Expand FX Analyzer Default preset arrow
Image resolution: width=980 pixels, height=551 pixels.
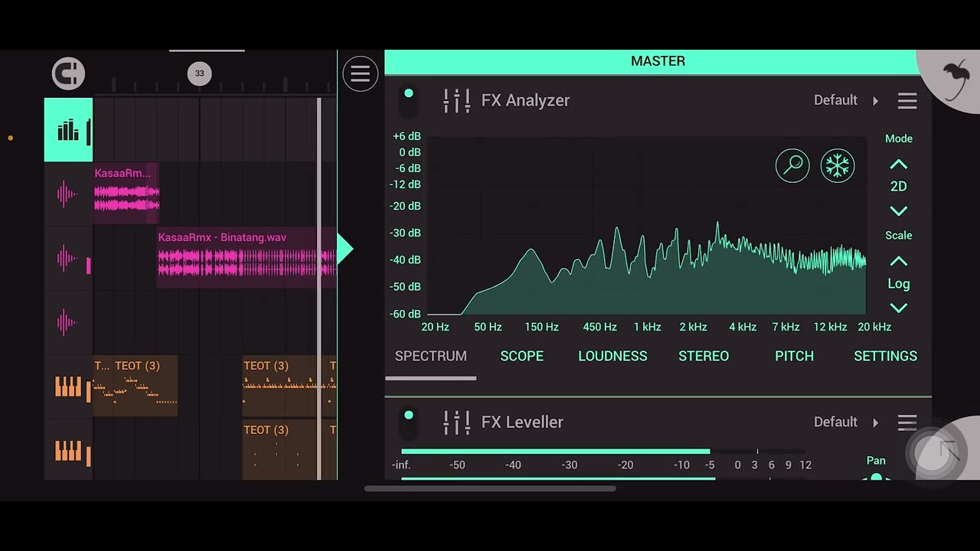pyautogui.click(x=875, y=100)
